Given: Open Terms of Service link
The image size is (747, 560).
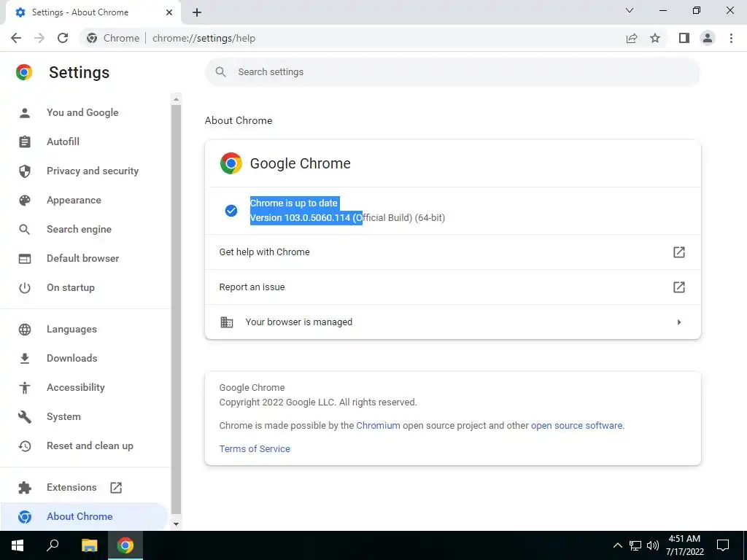Looking at the screenshot, I should (255, 449).
